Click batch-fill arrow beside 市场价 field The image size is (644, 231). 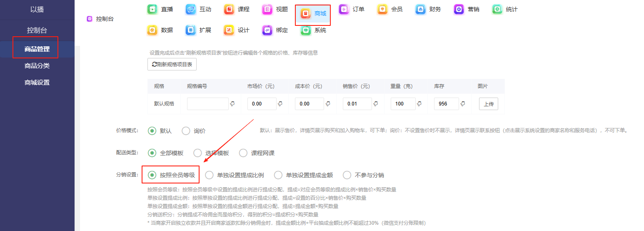280,104
